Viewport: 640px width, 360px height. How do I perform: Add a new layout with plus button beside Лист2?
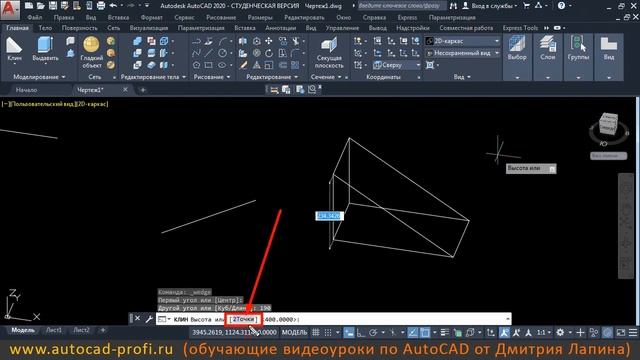coord(103,330)
